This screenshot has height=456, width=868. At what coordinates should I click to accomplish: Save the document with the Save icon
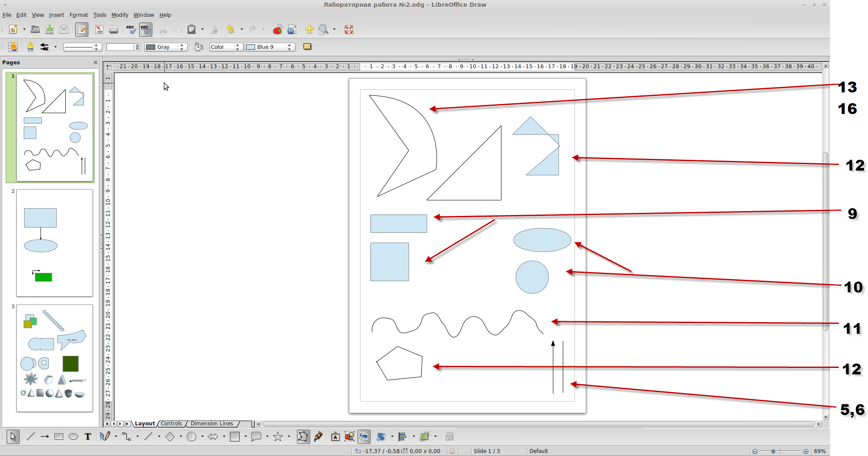pyautogui.click(x=50, y=29)
